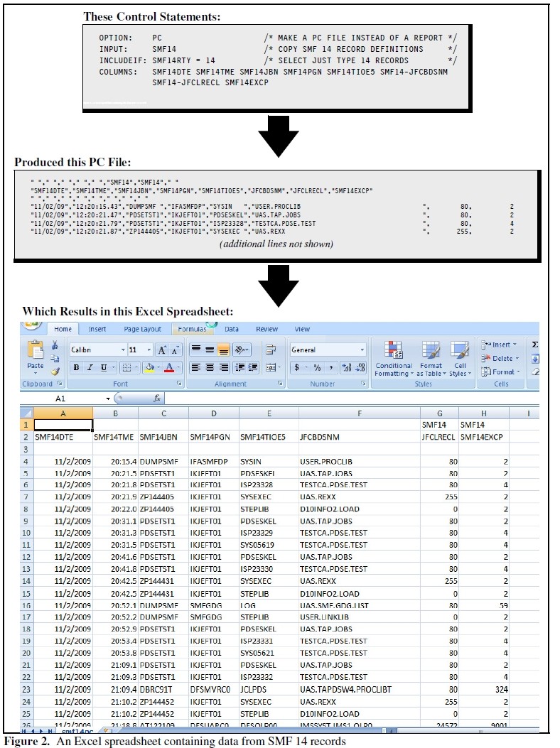Toggle Italic formatting
Image resolution: width=560 pixels, height=748 pixels.
pyautogui.click(x=90, y=367)
